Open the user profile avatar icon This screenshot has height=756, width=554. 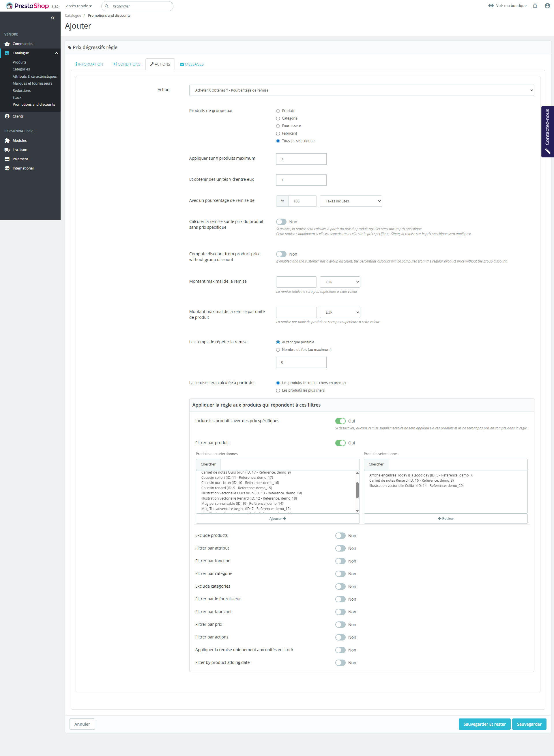click(547, 6)
